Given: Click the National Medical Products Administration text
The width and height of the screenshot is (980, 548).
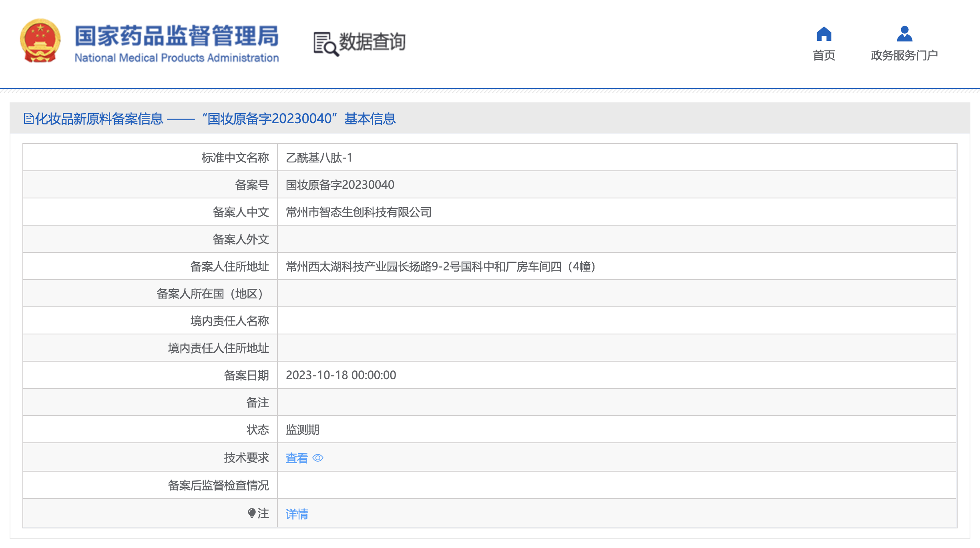Looking at the screenshot, I should click(177, 58).
